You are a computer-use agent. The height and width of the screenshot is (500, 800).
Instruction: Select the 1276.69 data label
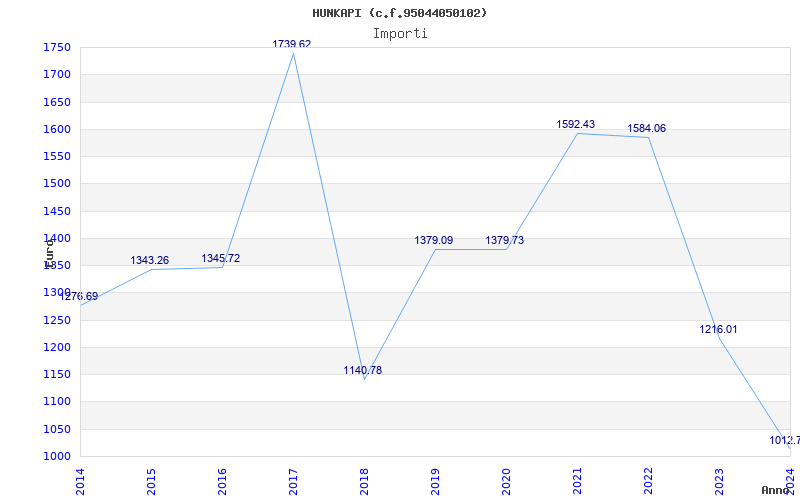pos(79,296)
